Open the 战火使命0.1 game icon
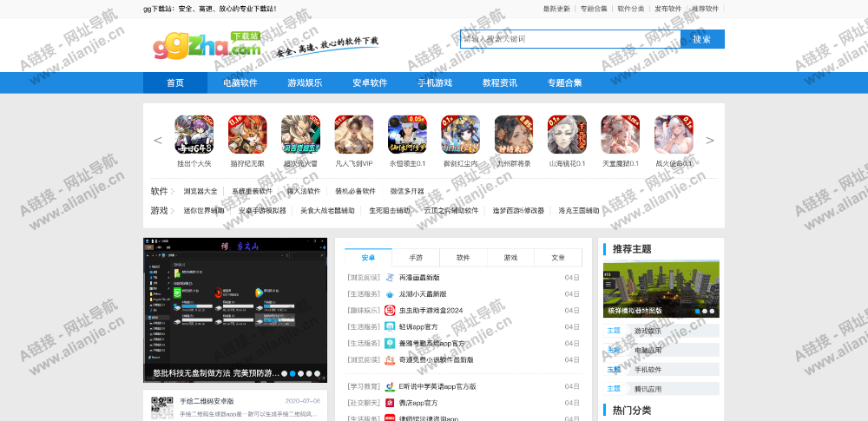The image size is (868, 421). click(674, 134)
